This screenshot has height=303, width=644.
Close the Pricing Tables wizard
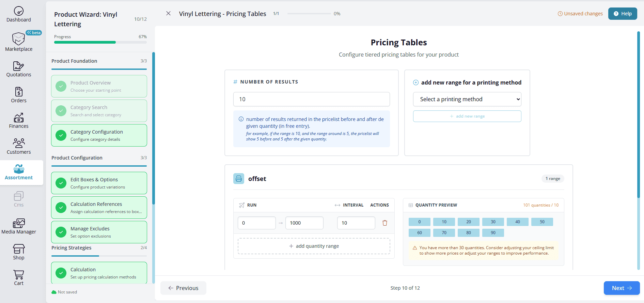pos(168,14)
